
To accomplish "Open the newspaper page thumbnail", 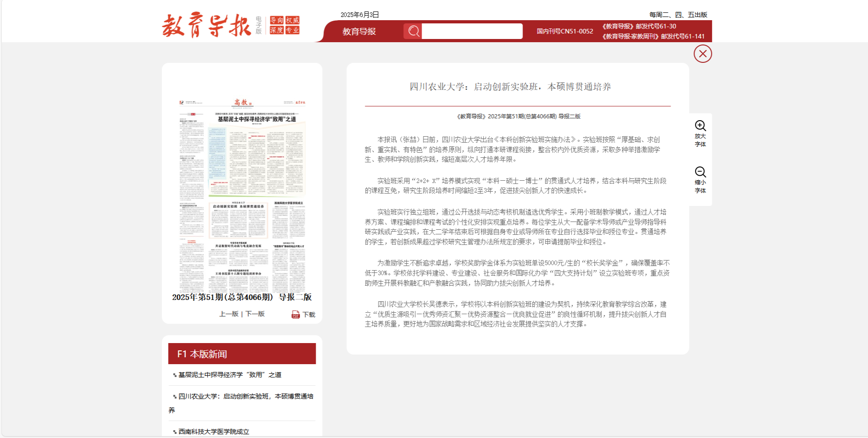I will (x=242, y=195).
